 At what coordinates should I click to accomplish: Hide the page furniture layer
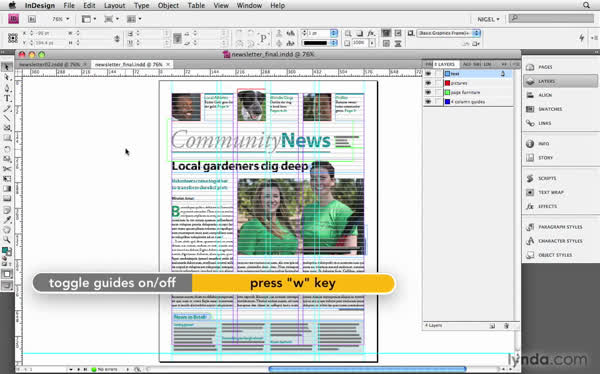428,92
